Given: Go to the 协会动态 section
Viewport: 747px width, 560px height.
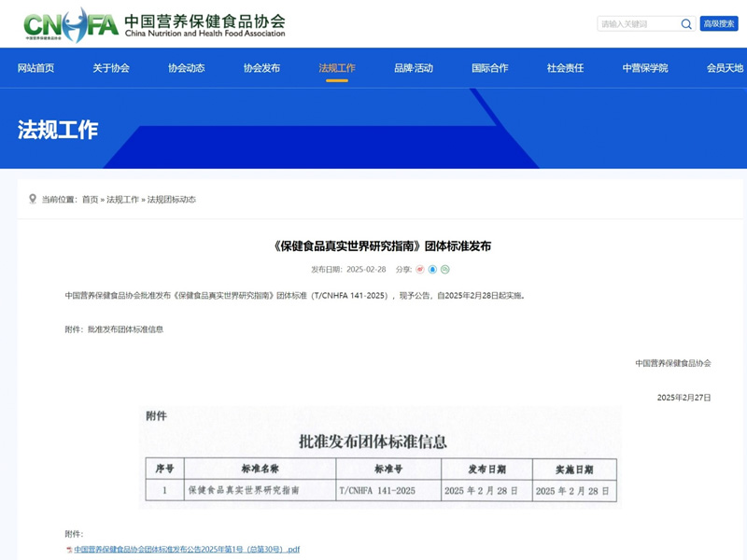Looking at the screenshot, I should click(187, 68).
